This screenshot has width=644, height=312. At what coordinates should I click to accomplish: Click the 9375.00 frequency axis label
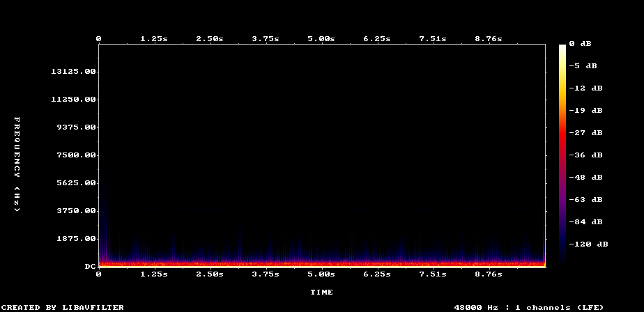click(x=76, y=127)
